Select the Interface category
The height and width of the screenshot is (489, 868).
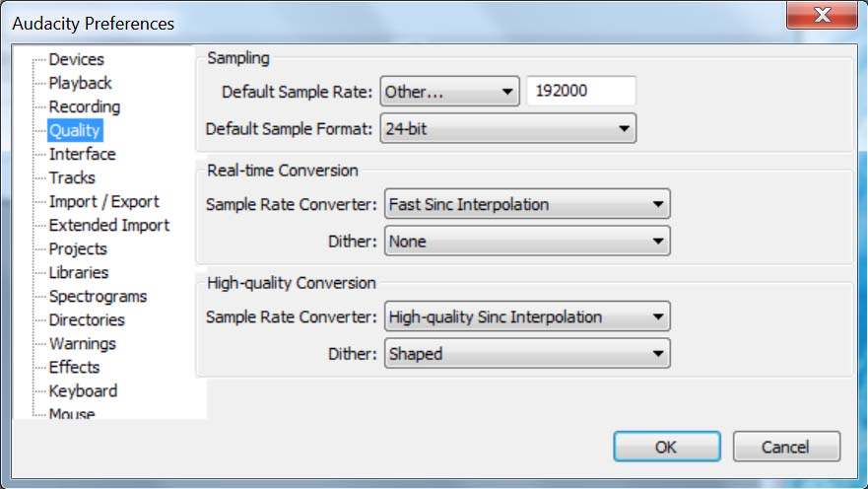click(x=82, y=154)
